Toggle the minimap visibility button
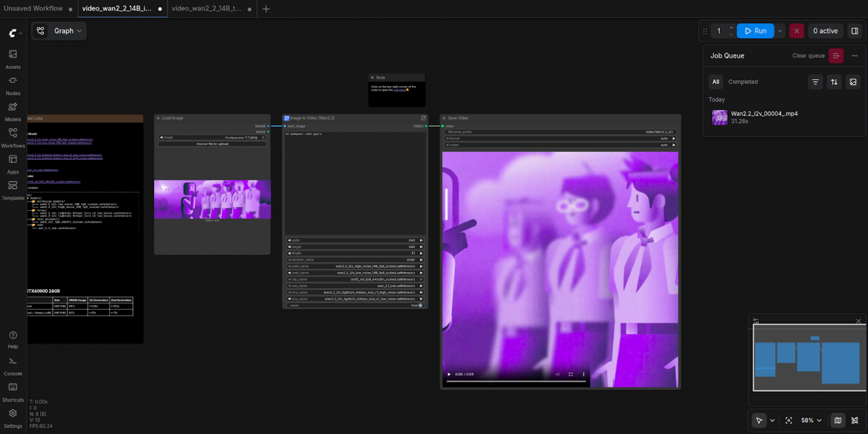 837,421
